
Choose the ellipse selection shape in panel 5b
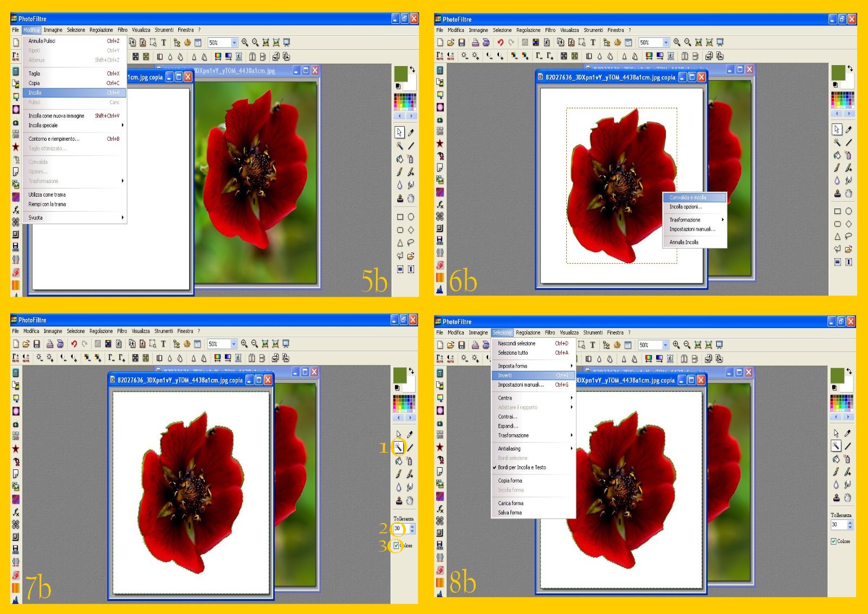coord(411,217)
